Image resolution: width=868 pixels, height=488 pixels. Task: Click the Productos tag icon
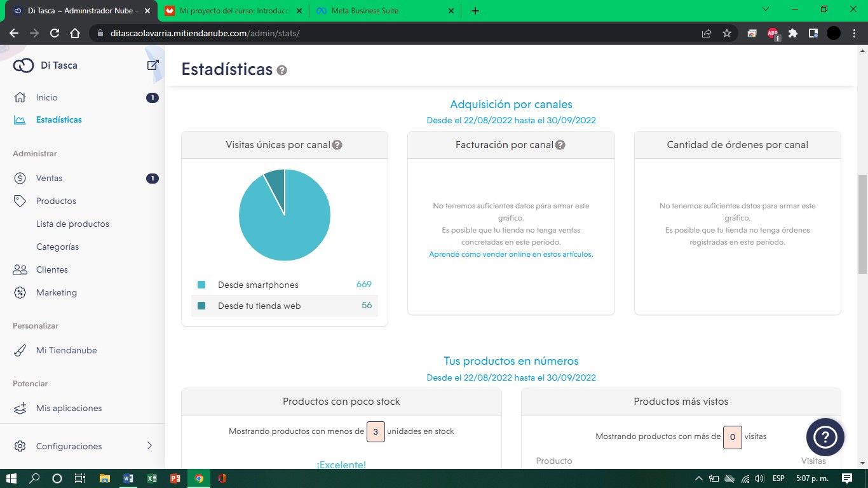(20, 201)
